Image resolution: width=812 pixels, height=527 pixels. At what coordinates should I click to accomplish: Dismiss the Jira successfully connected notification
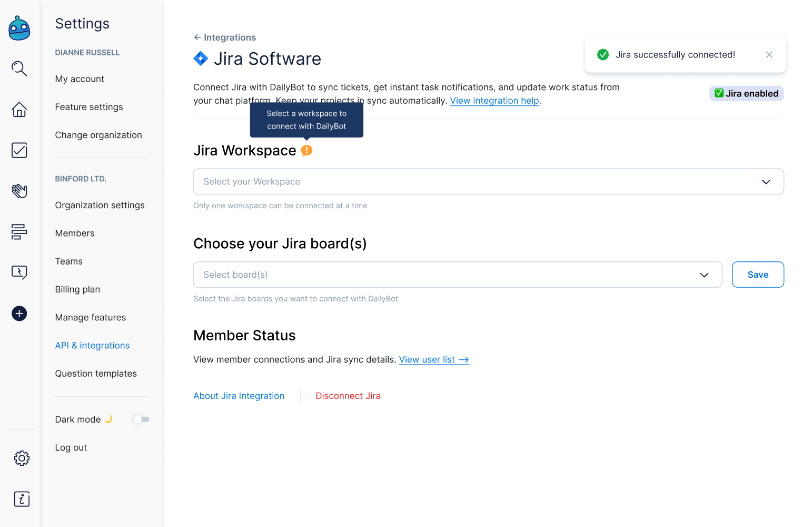pos(769,55)
